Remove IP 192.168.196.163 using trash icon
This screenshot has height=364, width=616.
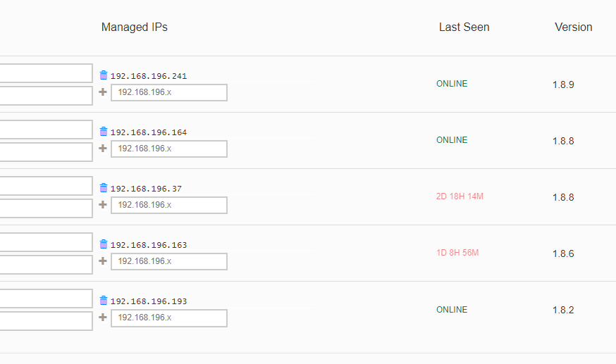pos(104,244)
